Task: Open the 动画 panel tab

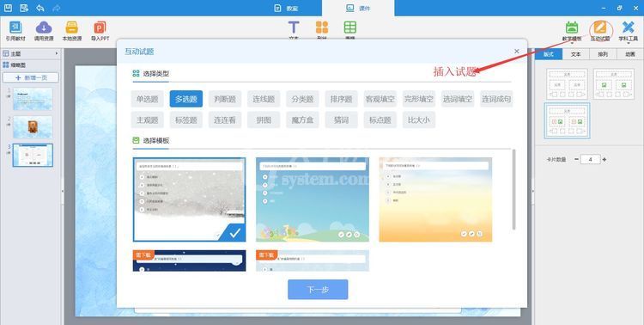Action: [630, 54]
